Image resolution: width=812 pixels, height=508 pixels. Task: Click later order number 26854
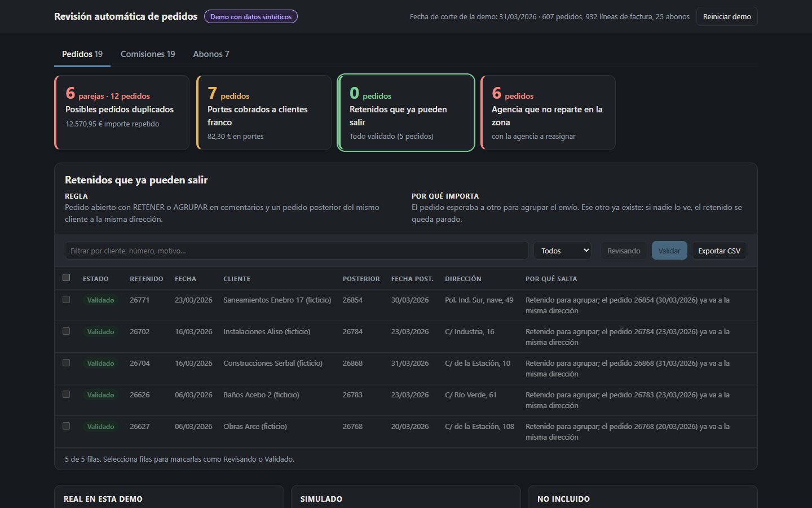(x=352, y=300)
